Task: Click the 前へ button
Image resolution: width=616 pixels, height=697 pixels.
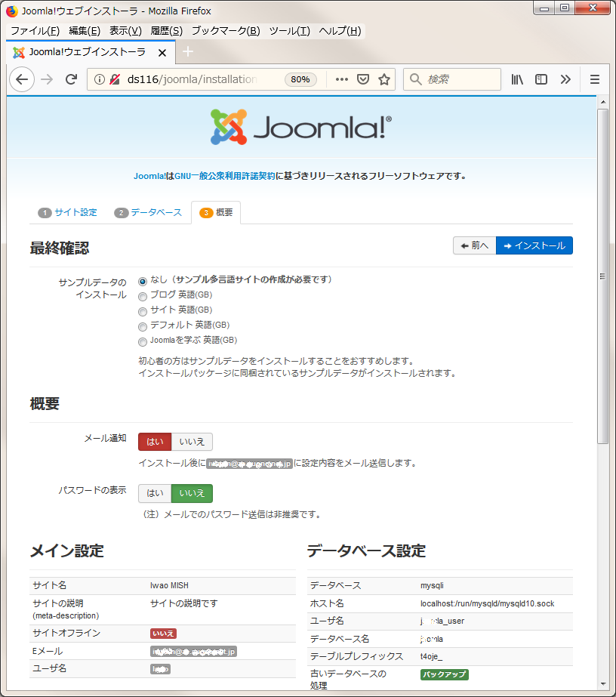Action: 475,245
